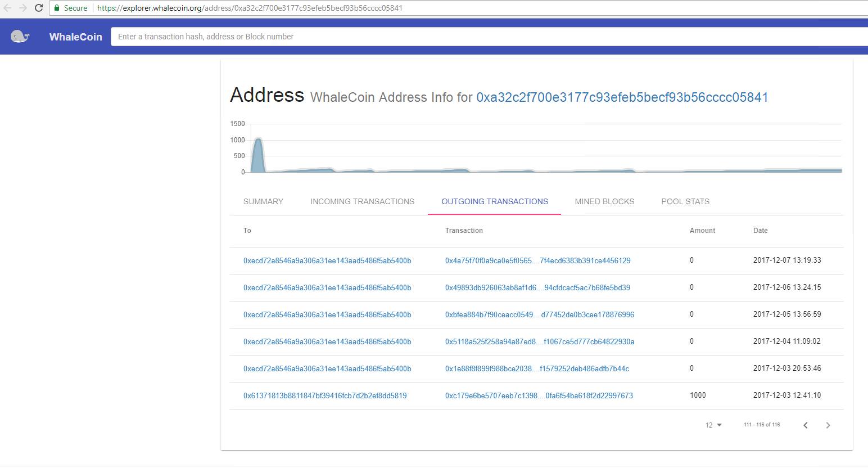Open transaction 0x1e88f8f899f988bce2038...
Viewport: 868px width, 472px height.
point(537,368)
